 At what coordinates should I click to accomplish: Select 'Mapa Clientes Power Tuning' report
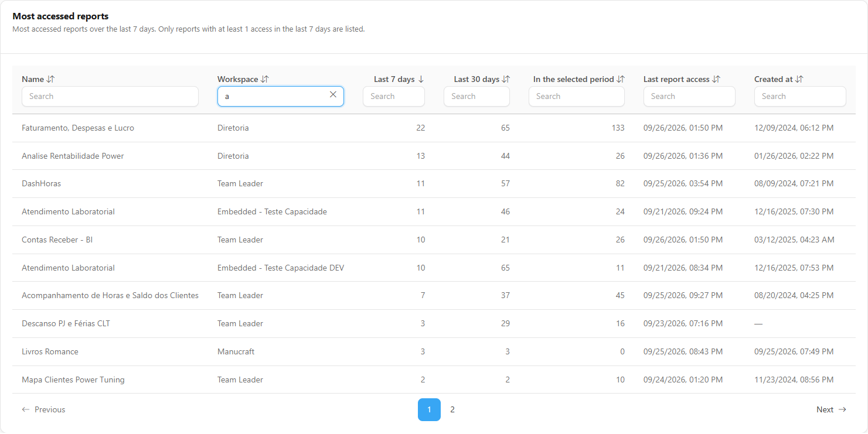point(73,380)
